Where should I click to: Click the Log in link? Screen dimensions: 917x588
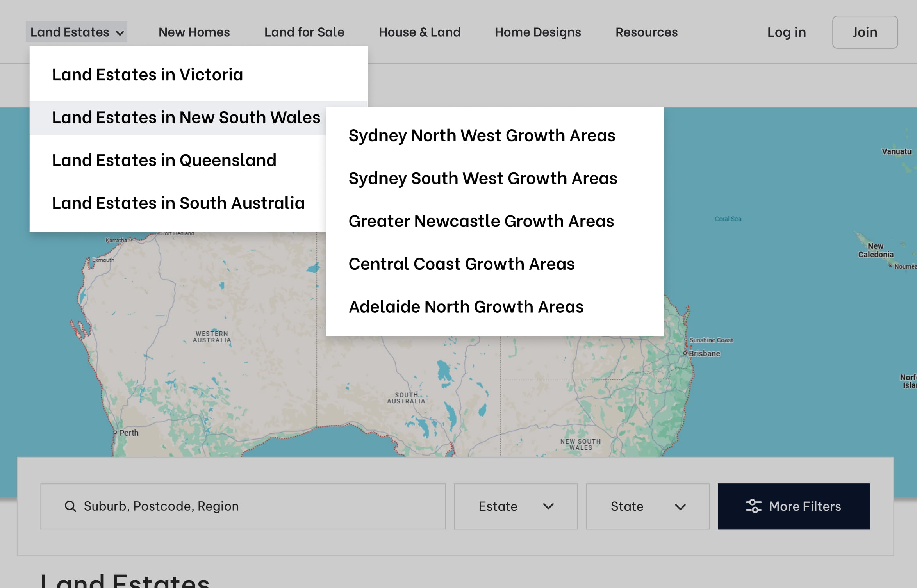click(786, 32)
